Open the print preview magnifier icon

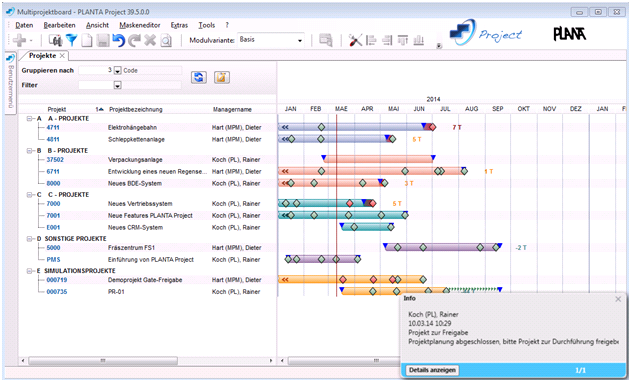166,40
